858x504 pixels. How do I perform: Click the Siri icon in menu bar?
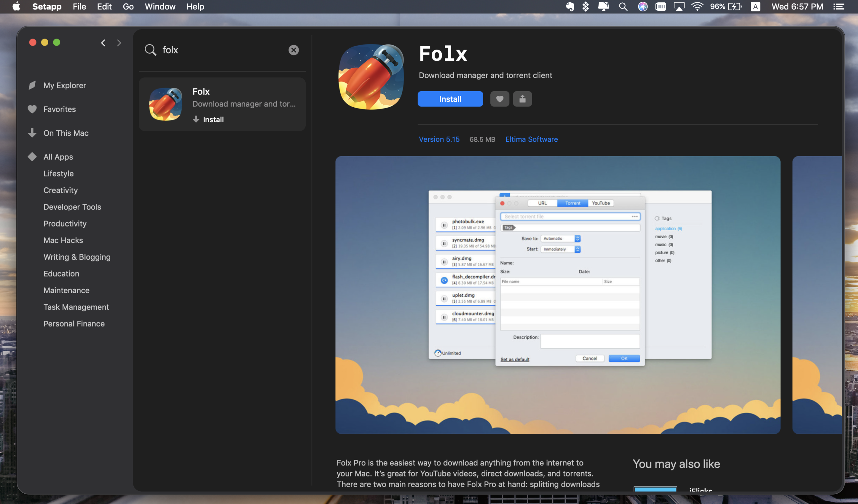642,6
